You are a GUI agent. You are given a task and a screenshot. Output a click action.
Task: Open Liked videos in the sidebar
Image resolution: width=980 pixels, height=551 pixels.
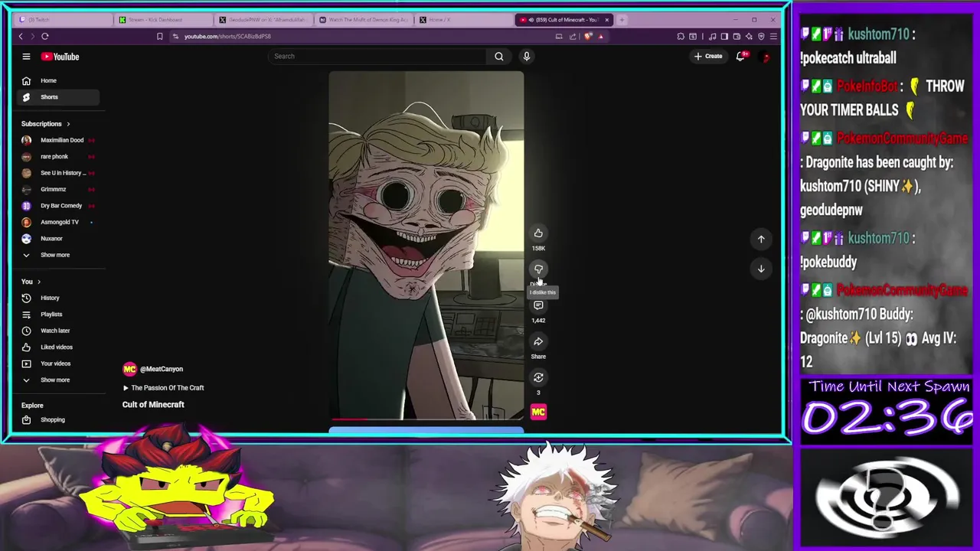tap(58, 347)
